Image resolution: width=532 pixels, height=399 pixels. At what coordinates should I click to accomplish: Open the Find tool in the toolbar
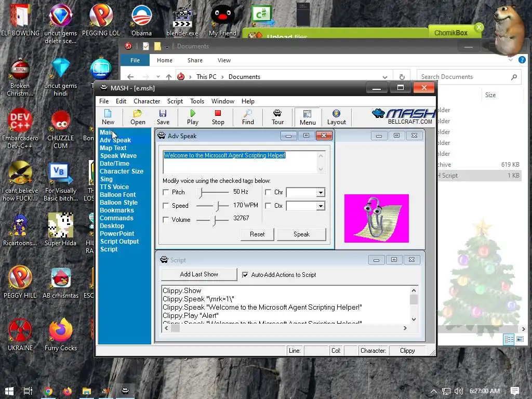point(248,117)
